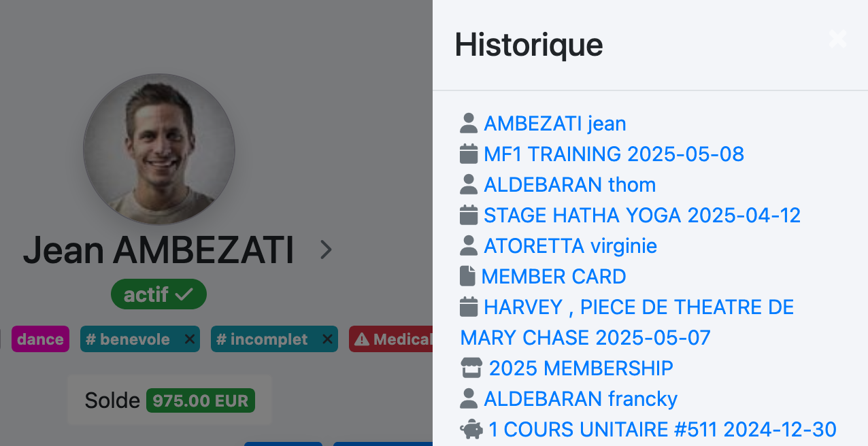Viewport: 868px width, 446px height.
Task: Close the Historique panel
Action: 837,39
